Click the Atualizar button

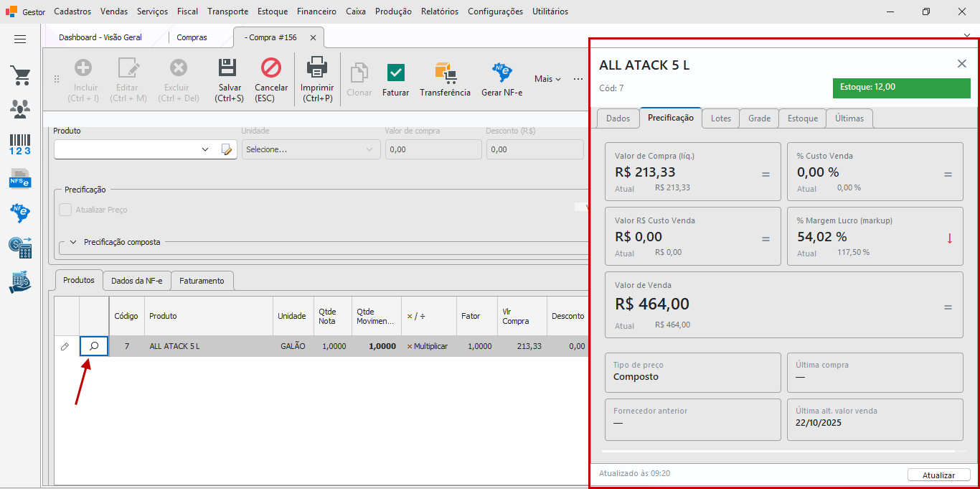(x=938, y=475)
